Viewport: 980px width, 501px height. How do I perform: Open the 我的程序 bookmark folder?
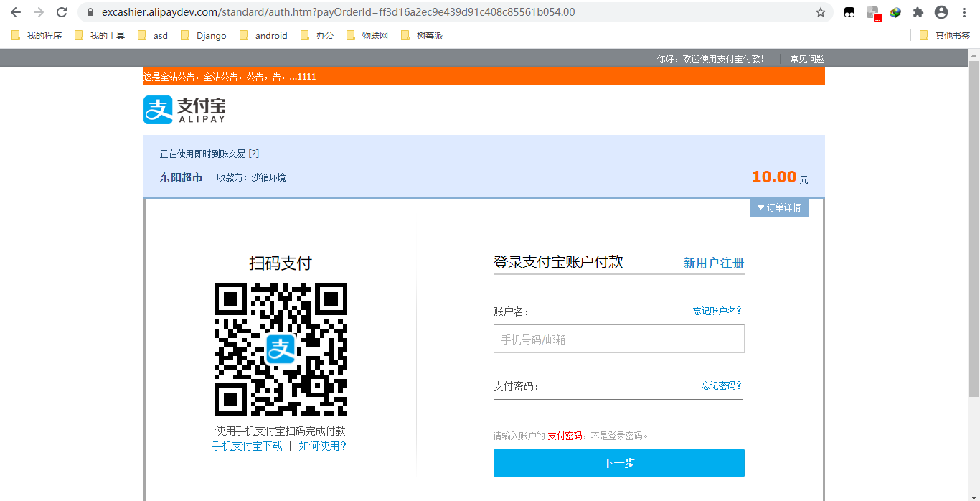(x=37, y=35)
